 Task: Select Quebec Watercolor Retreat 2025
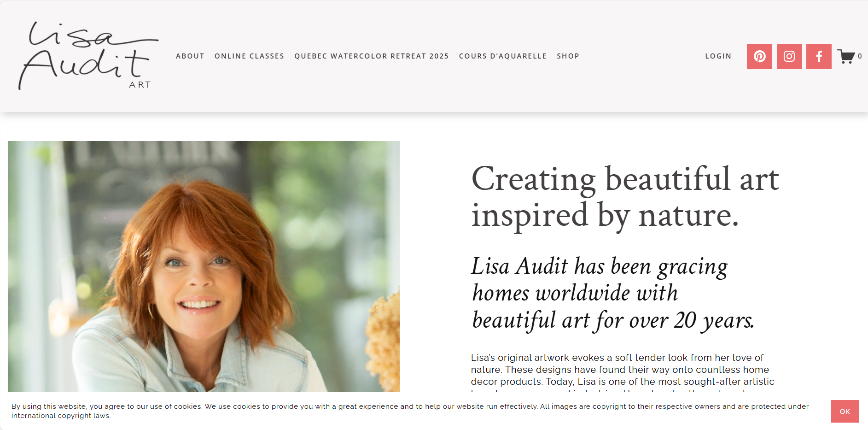[x=371, y=56]
